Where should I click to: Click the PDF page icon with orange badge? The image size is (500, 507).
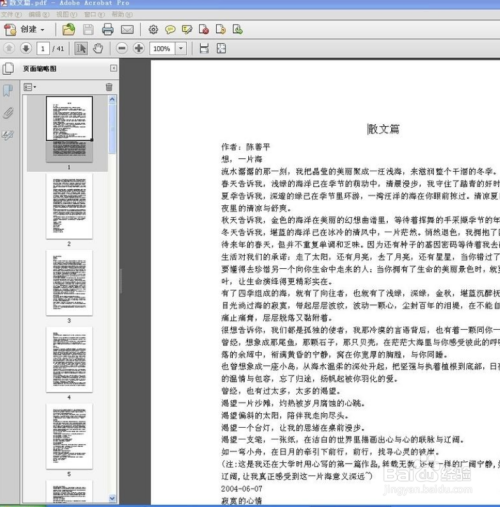tap(221, 29)
